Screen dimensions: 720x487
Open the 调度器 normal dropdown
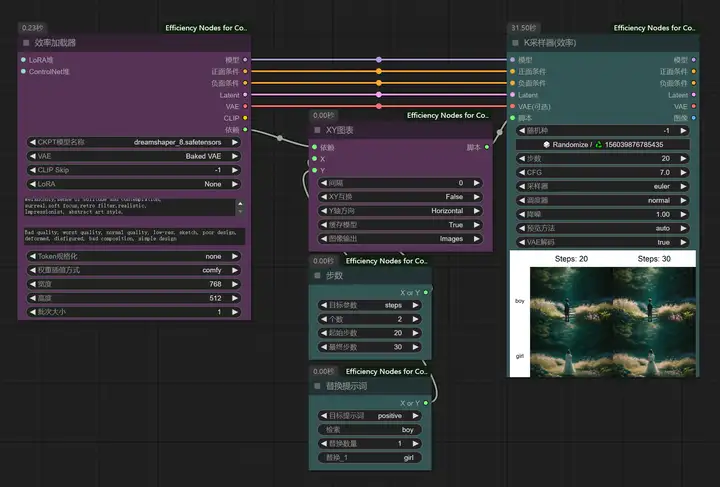(x=602, y=201)
